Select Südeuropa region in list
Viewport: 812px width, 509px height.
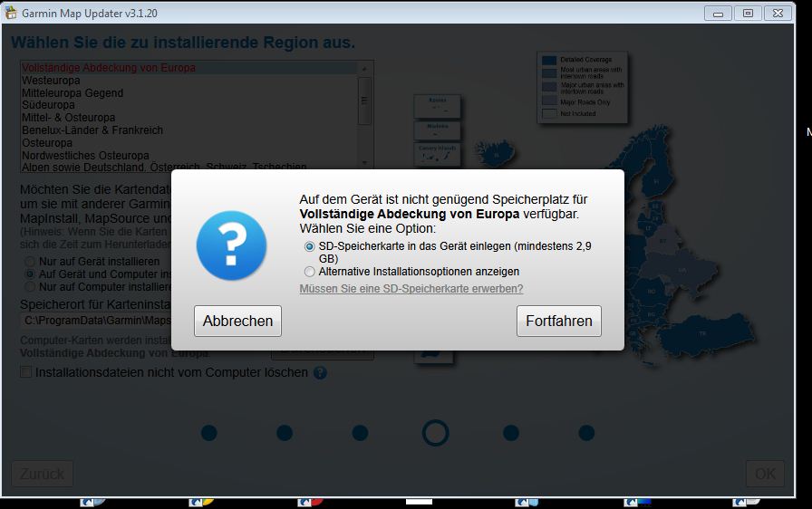tap(188, 105)
